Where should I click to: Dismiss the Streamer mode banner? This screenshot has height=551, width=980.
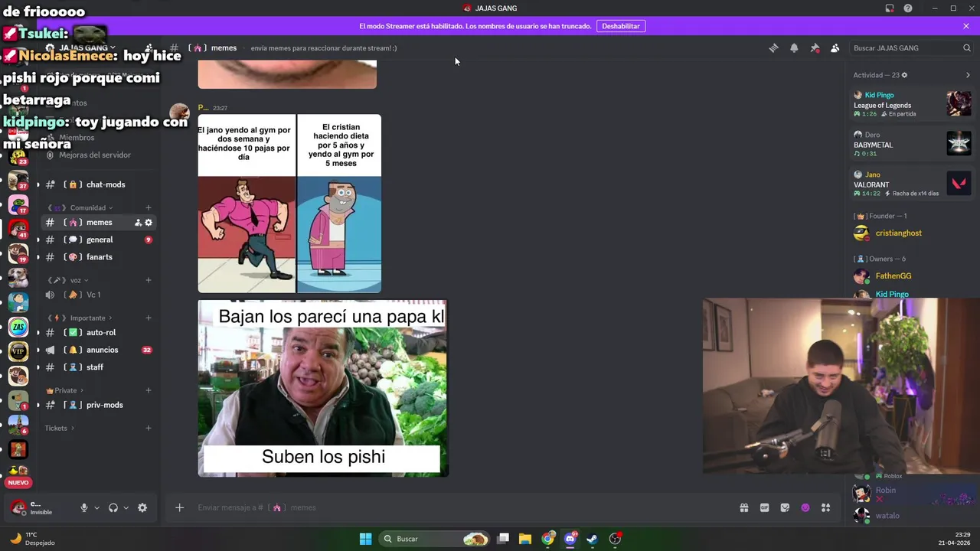[x=966, y=26]
